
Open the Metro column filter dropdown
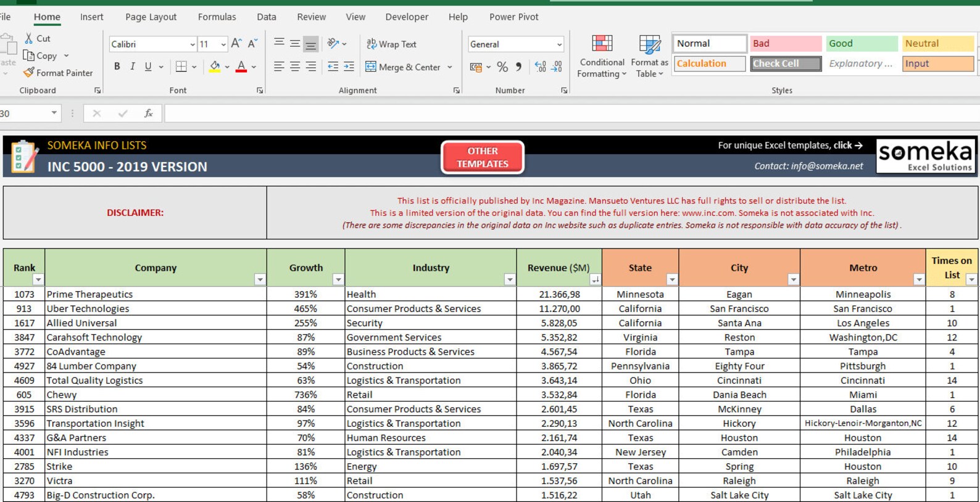click(919, 280)
